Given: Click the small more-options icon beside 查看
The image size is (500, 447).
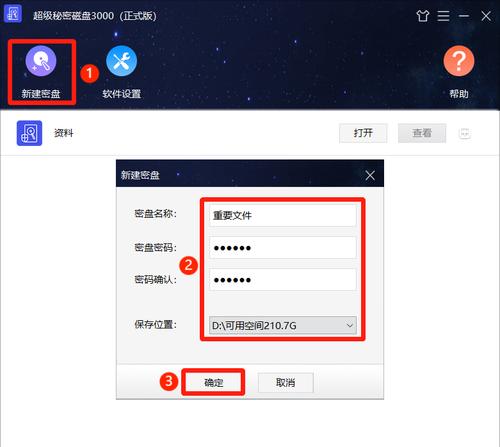Looking at the screenshot, I should pos(465,133).
